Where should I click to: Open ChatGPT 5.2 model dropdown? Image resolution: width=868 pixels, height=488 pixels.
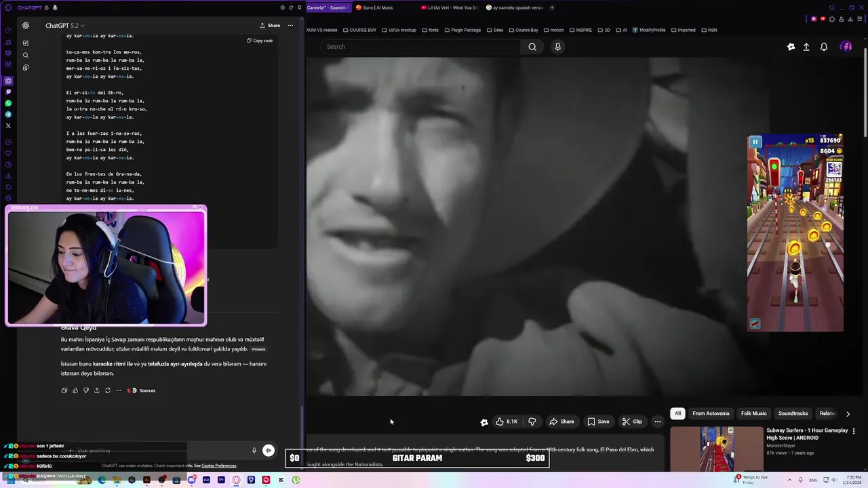tap(65, 26)
